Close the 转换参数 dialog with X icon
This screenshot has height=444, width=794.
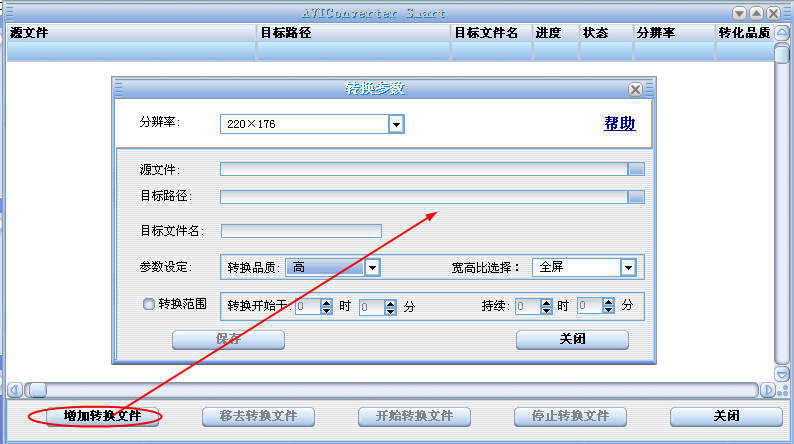[x=635, y=90]
